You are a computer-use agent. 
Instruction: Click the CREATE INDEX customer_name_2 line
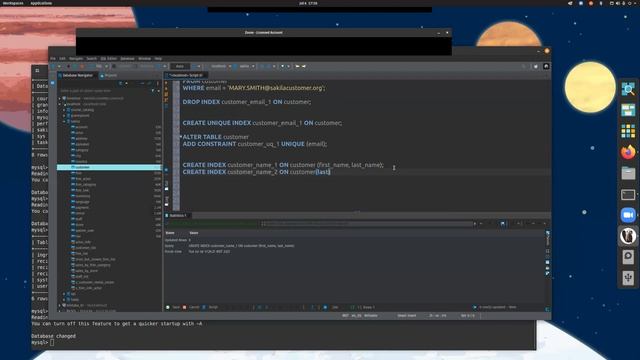(x=256, y=172)
